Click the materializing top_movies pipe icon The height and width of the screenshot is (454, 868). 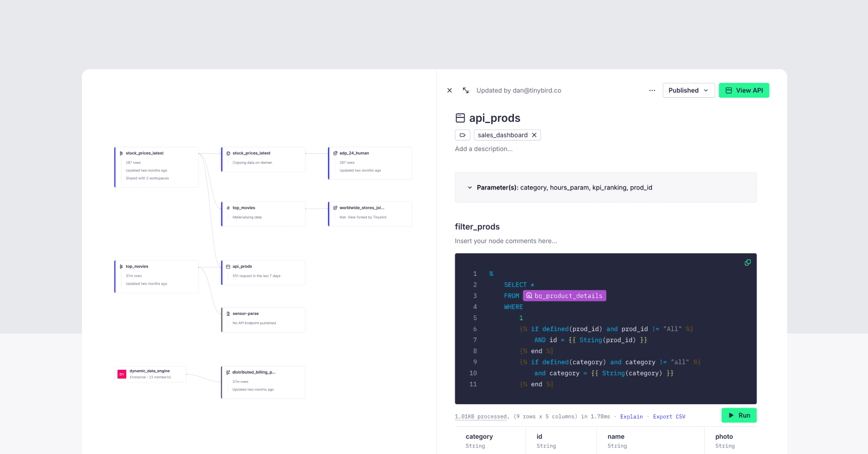pos(228,208)
